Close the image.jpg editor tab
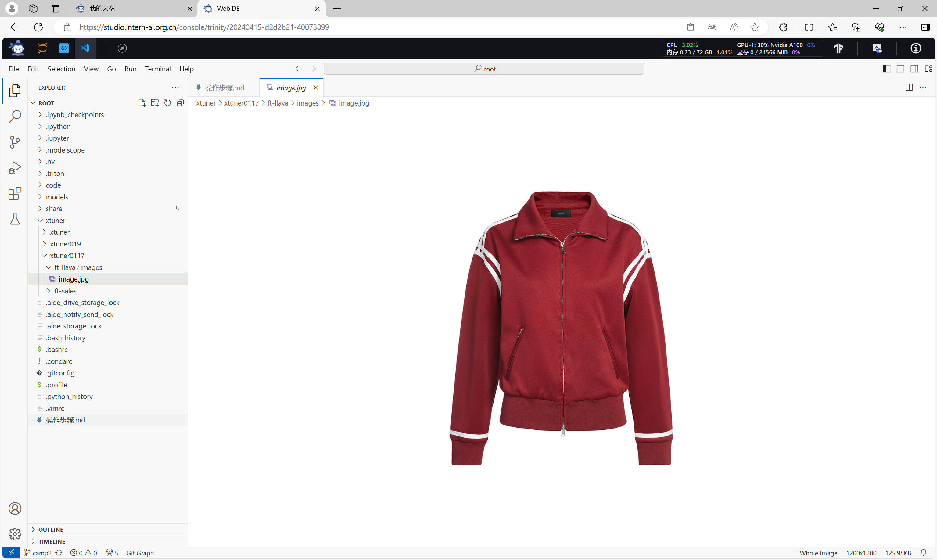 click(316, 88)
